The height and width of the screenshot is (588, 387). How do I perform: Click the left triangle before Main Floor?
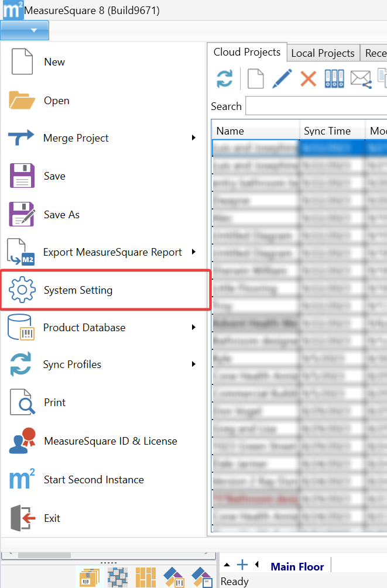coord(257,565)
